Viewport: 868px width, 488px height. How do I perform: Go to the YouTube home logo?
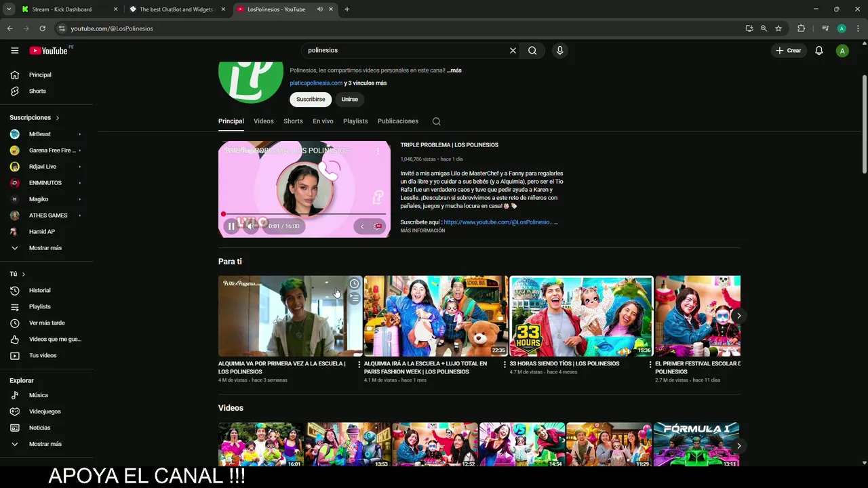pos(48,51)
